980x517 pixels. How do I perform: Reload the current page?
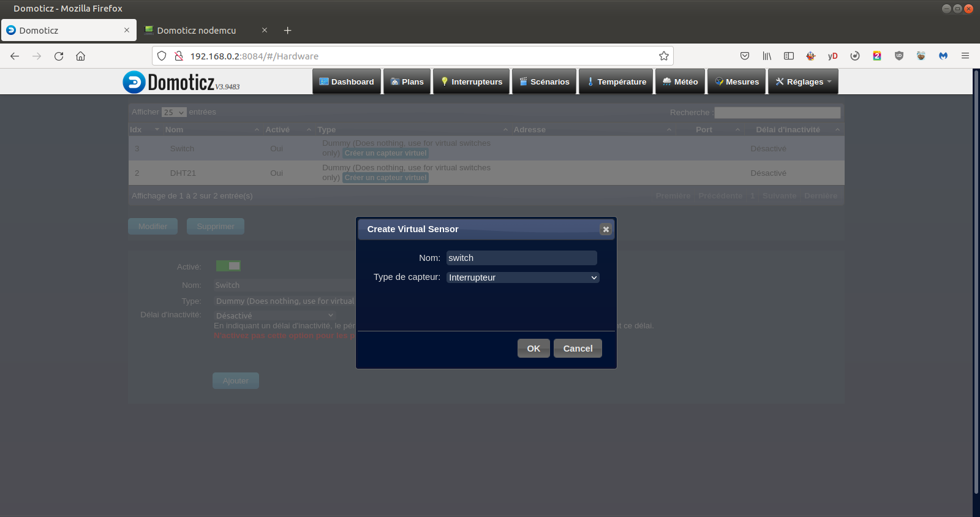tap(59, 56)
